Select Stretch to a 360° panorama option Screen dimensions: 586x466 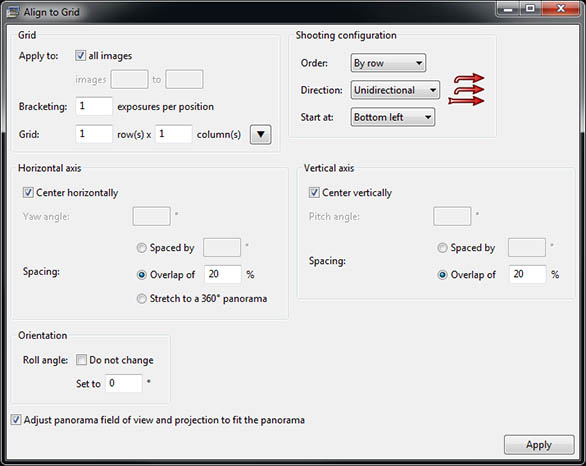tap(141, 299)
